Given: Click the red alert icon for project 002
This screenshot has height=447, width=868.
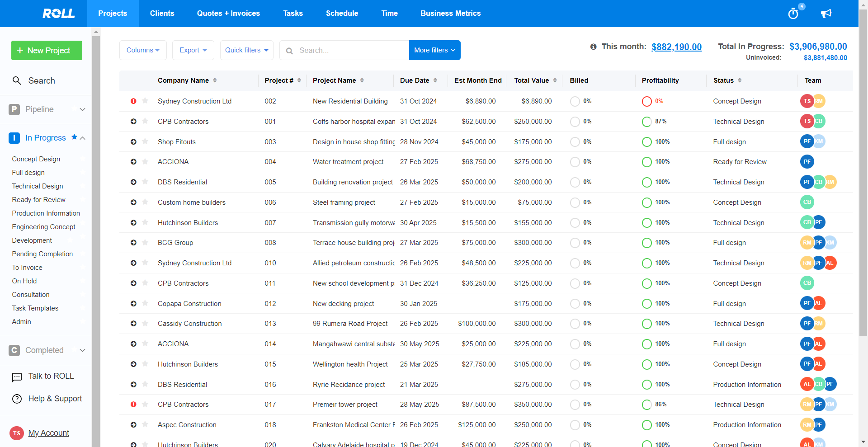Looking at the screenshot, I should (x=133, y=101).
